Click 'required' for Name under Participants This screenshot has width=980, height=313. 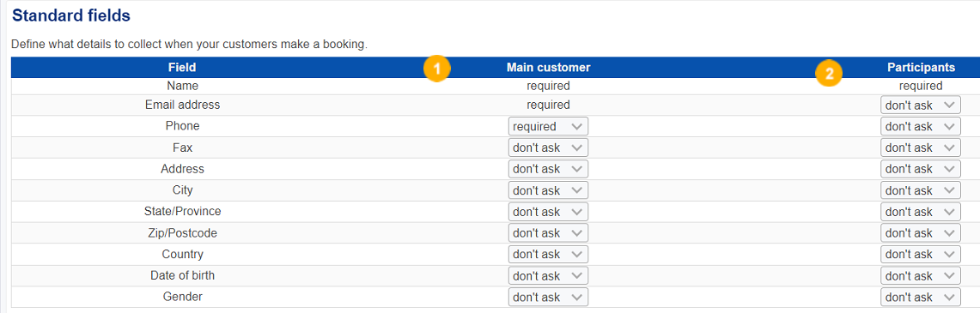(x=921, y=86)
